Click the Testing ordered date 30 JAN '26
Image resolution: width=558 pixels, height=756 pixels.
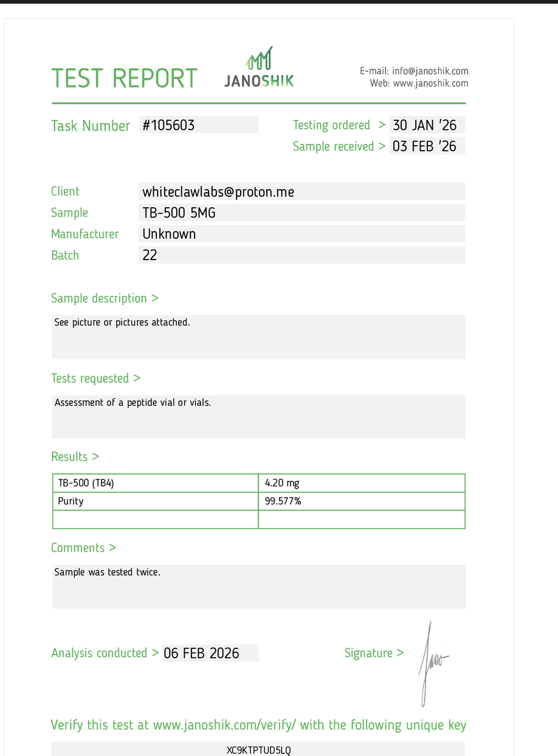tap(427, 125)
